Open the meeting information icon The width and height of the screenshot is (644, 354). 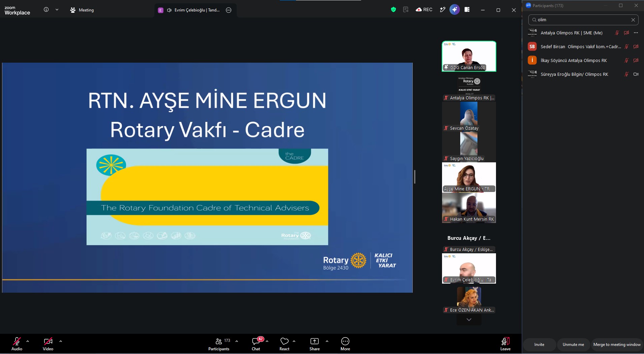(x=46, y=10)
